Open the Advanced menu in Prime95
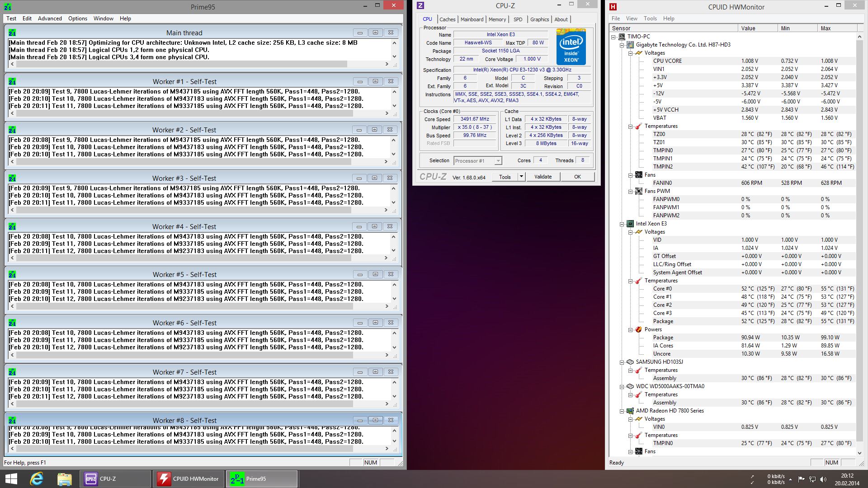 pyautogui.click(x=50, y=19)
